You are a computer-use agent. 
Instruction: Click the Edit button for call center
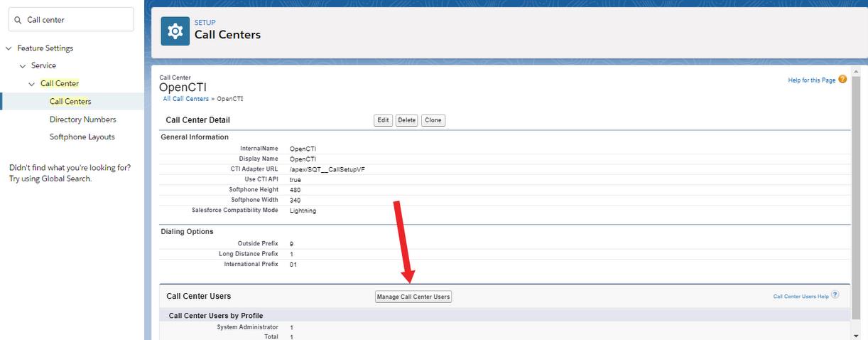[383, 120]
